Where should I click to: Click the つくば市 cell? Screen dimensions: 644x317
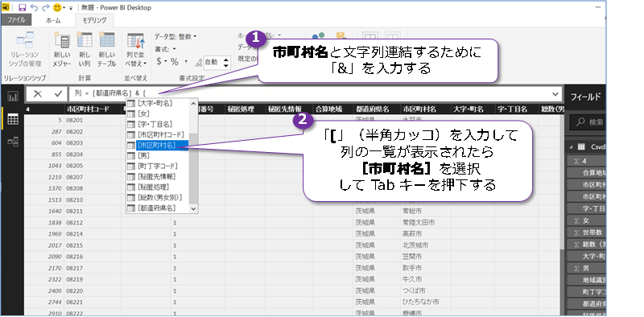click(x=425, y=290)
